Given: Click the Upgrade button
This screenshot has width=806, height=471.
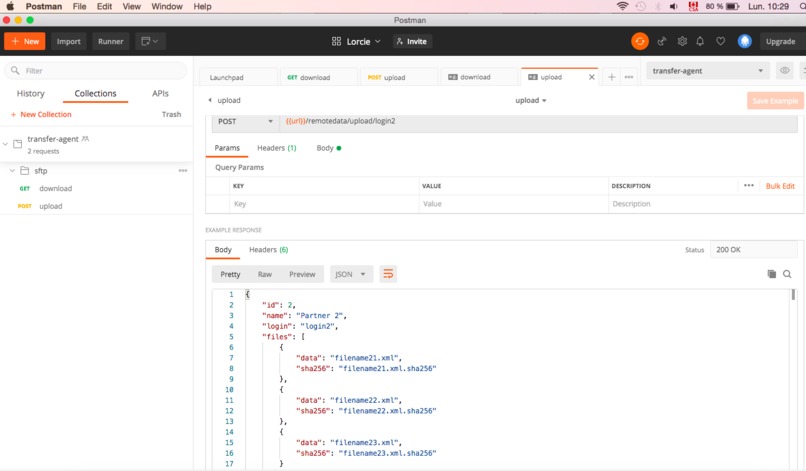Looking at the screenshot, I should pos(780,41).
